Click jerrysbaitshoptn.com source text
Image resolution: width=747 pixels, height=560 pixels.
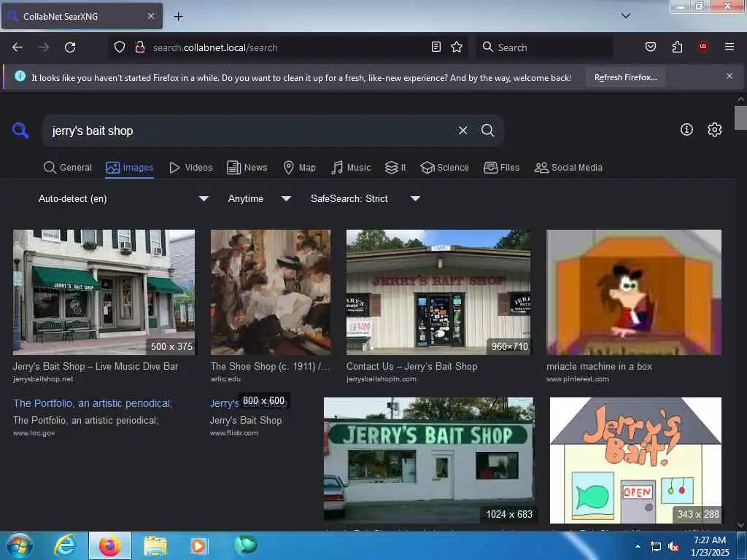pyautogui.click(x=381, y=379)
